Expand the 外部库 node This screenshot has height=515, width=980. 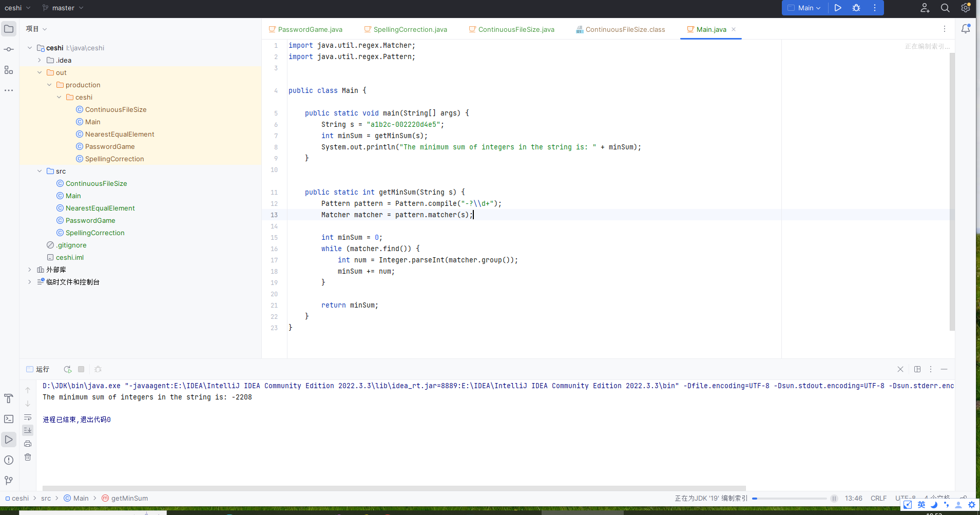30,270
